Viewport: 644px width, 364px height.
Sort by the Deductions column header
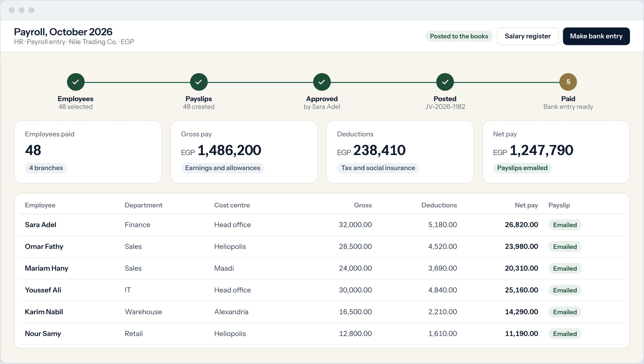pos(439,205)
